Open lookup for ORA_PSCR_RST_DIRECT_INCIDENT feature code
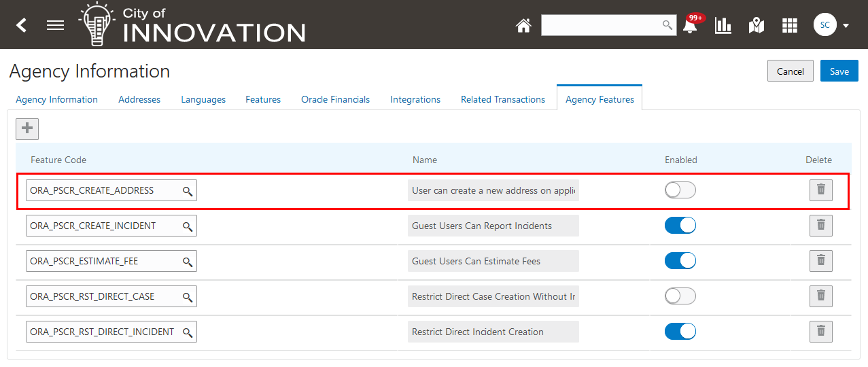This screenshot has width=868, height=367. (x=188, y=332)
